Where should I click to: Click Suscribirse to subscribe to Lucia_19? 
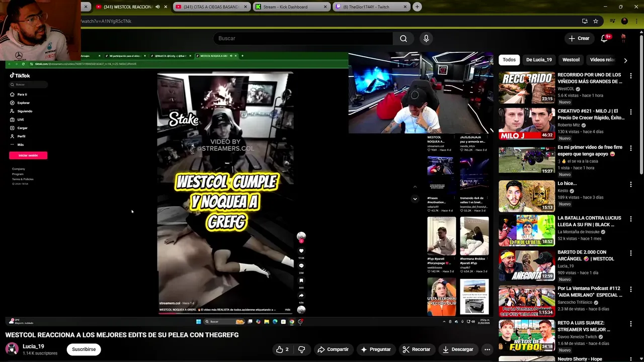(84, 349)
